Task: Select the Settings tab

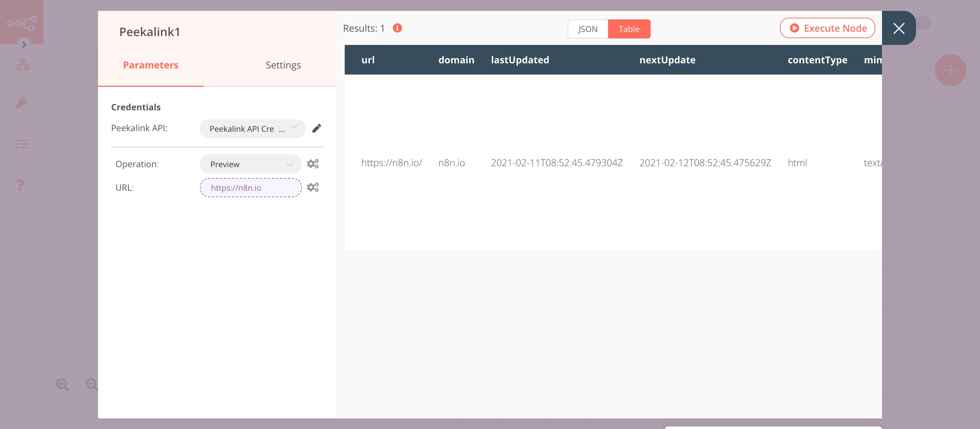Action: 282,64
